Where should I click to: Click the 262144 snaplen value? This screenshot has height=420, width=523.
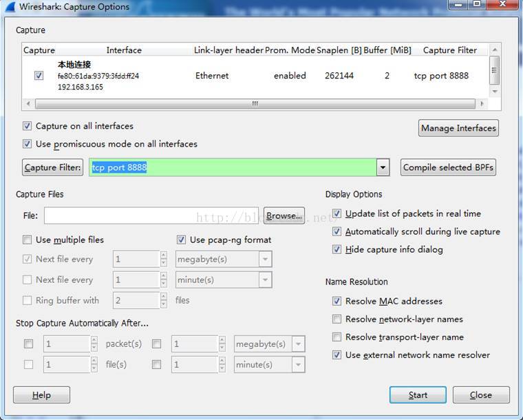(339, 76)
